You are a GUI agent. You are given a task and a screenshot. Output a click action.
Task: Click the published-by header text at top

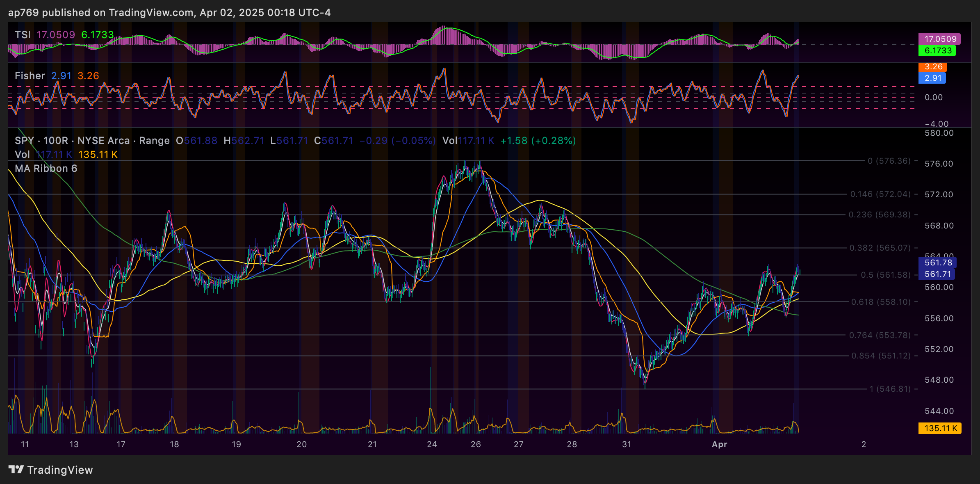tap(169, 13)
